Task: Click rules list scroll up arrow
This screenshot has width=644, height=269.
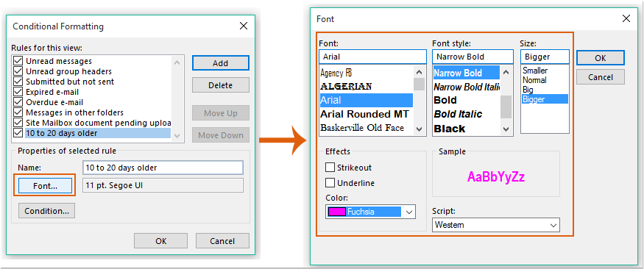Action: (177, 62)
